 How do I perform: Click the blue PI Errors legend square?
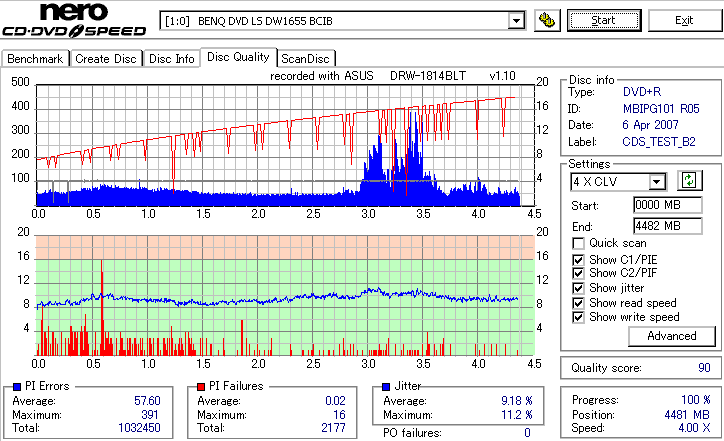pyautogui.click(x=17, y=387)
